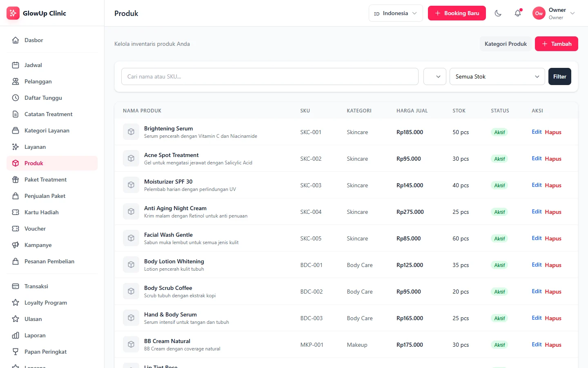Viewport: 588px width, 368px height.
Task: Apply filters with the Filter button
Action: pyautogui.click(x=560, y=76)
